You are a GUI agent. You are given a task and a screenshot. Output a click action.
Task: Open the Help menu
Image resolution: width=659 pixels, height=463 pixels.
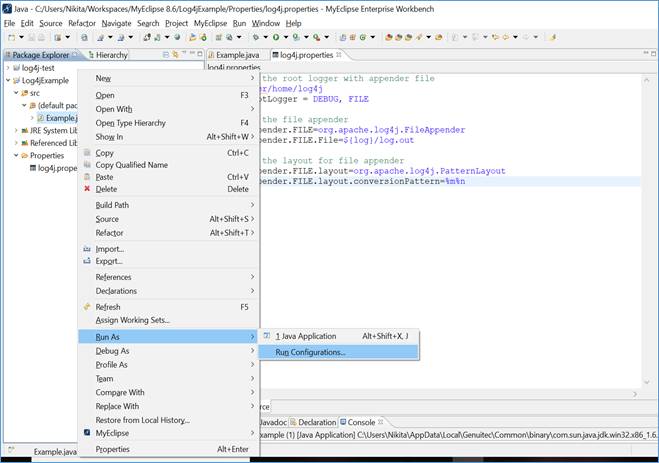point(293,24)
